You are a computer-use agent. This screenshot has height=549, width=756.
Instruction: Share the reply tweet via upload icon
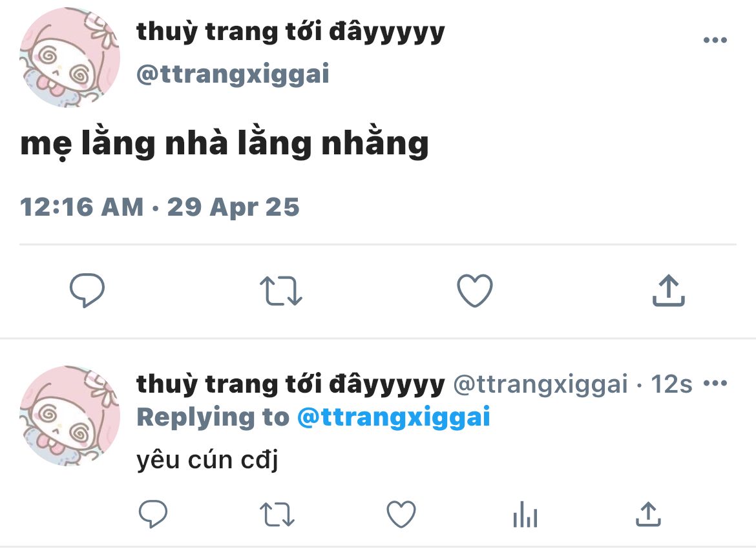pos(648,514)
